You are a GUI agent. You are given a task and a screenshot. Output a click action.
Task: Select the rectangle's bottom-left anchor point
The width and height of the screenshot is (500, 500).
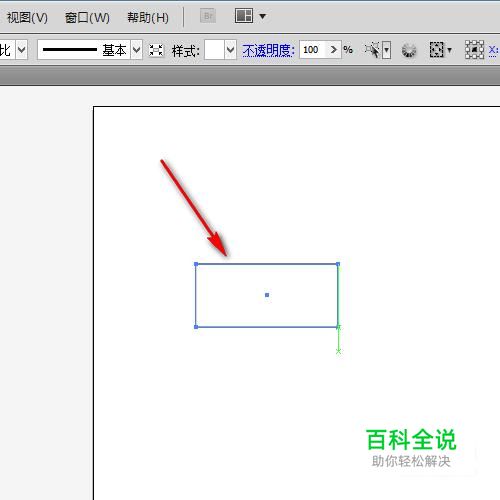196,327
